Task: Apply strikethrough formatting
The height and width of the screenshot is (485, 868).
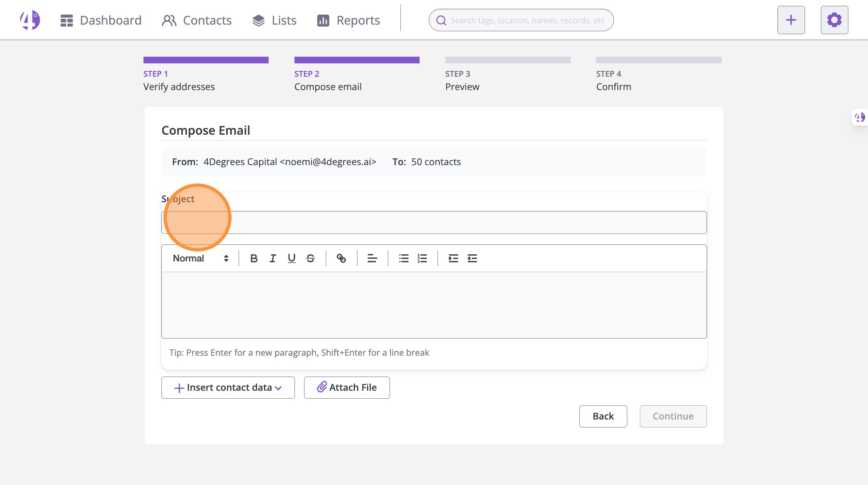Action: point(310,259)
